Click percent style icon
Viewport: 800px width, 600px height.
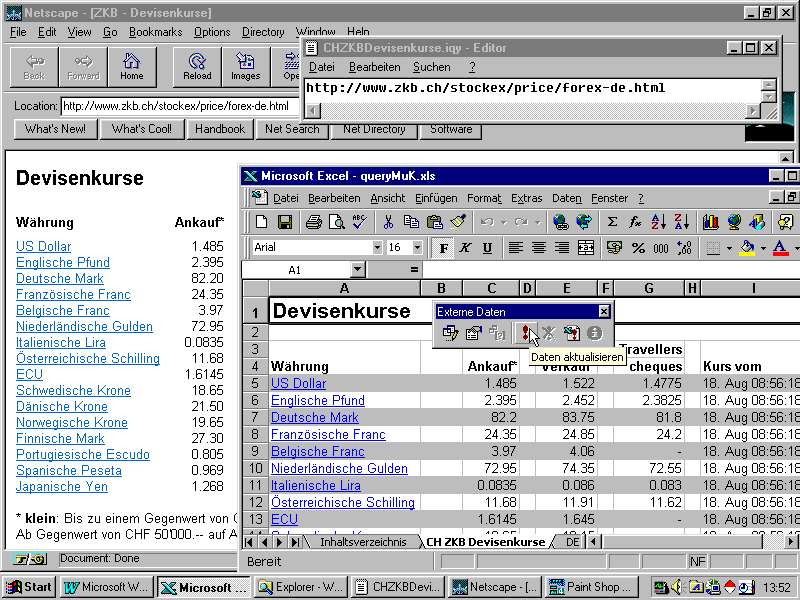pos(638,248)
